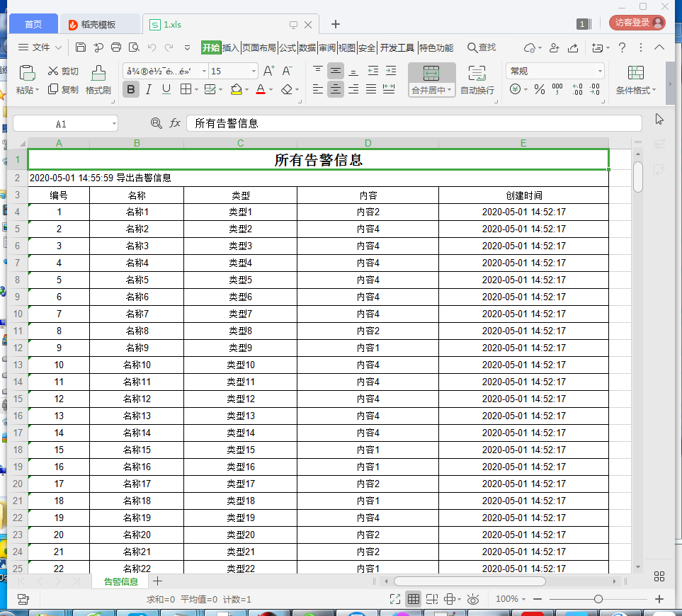Screen dimensions: 682x616
Task: Expand the Name Box dropdown for A1
Action: coord(114,123)
